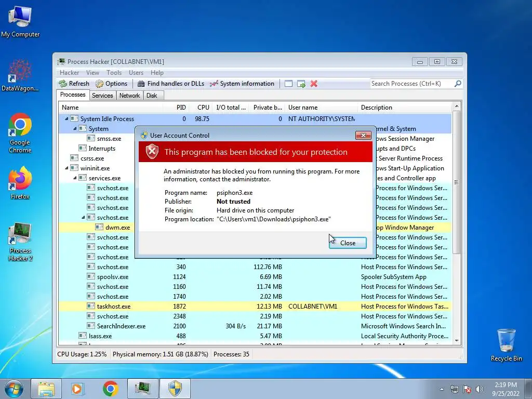Click Physical memory in the status bar

(160, 354)
